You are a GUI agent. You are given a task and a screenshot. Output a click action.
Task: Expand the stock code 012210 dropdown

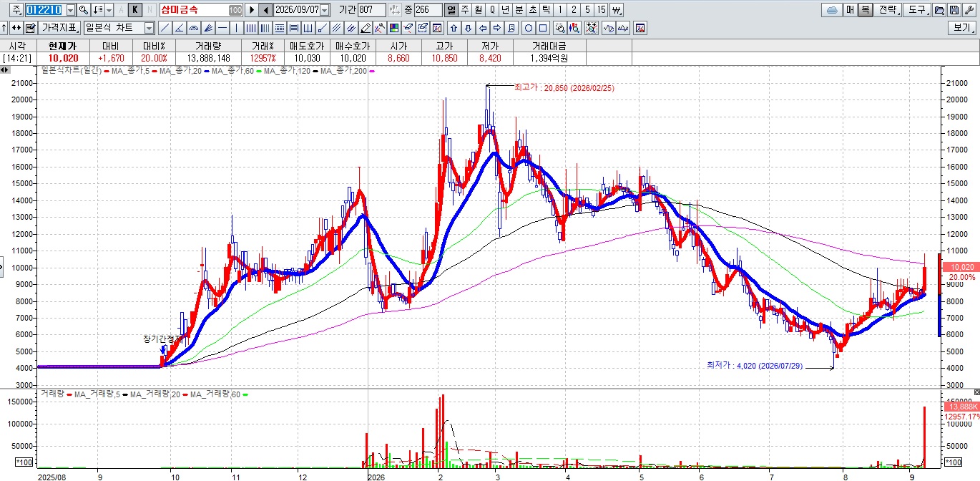pyautogui.click(x=71, y=10)
